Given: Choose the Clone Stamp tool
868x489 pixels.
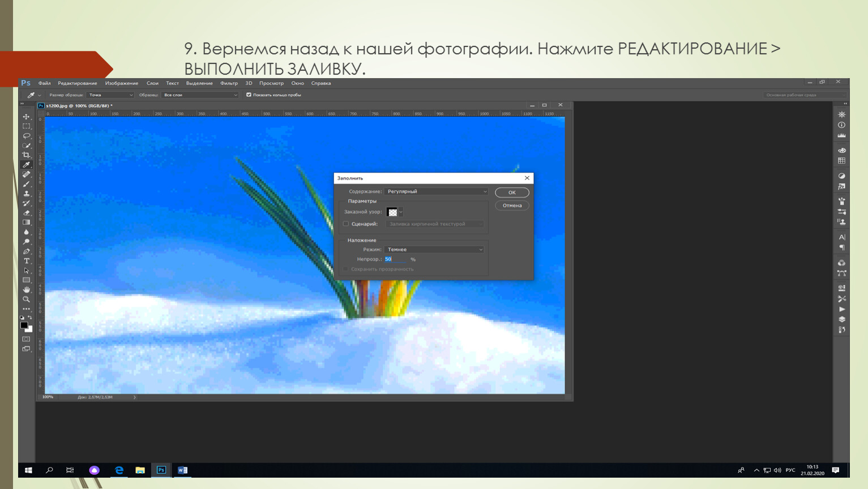Looking at the screenshot, I should 26,194.
